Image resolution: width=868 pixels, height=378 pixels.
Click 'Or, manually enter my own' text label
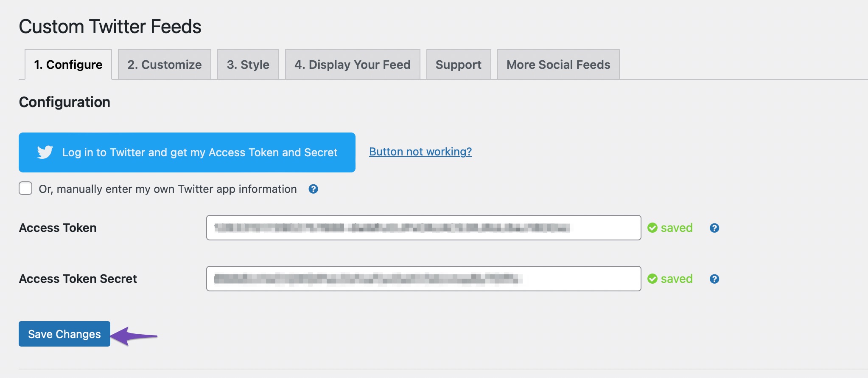coord(168,189)
